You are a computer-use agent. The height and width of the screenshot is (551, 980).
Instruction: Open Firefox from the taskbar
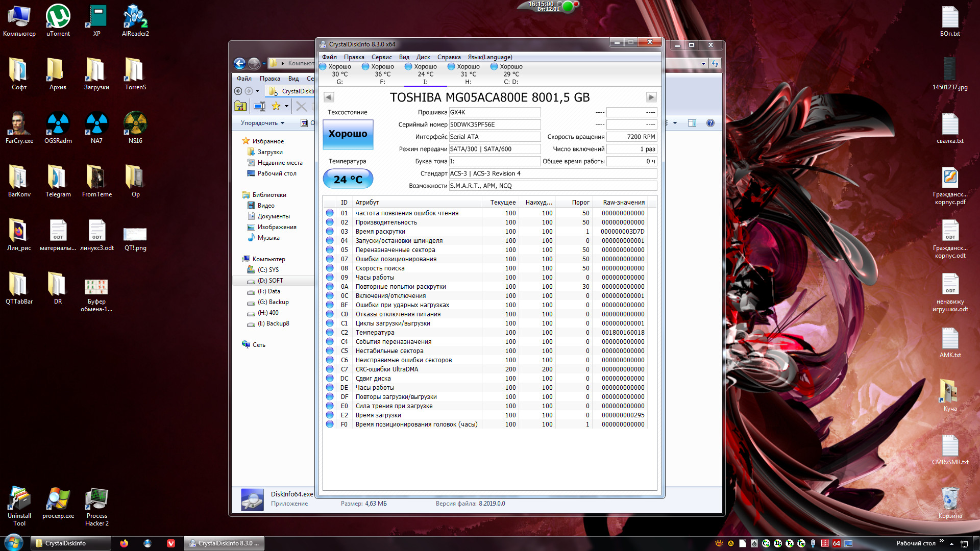pyautogui.click(x=124, y=543)
